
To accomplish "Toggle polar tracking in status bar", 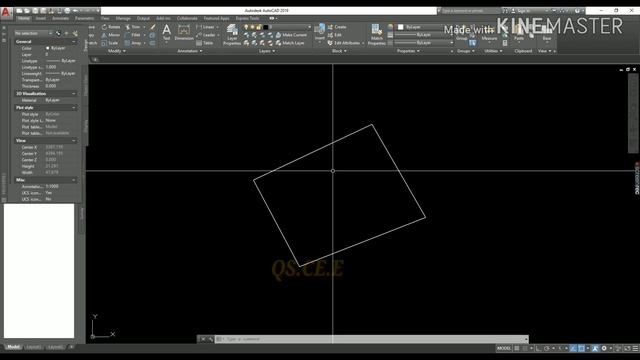I will [x=547, y=348].
